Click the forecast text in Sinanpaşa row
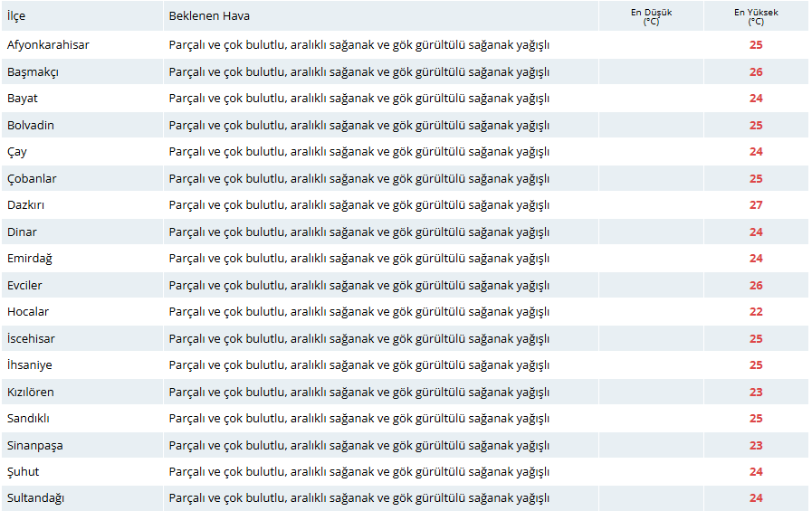 358,445
